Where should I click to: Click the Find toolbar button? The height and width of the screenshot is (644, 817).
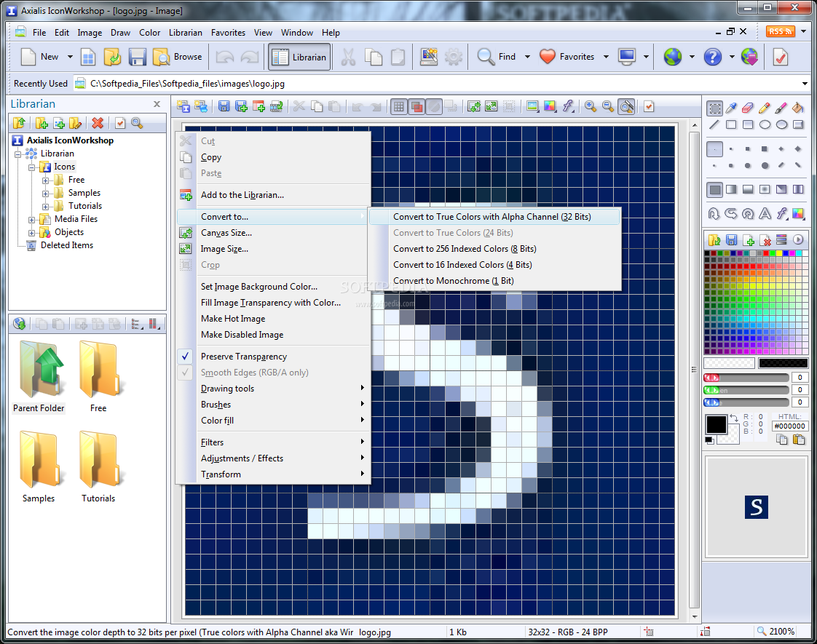497,57
